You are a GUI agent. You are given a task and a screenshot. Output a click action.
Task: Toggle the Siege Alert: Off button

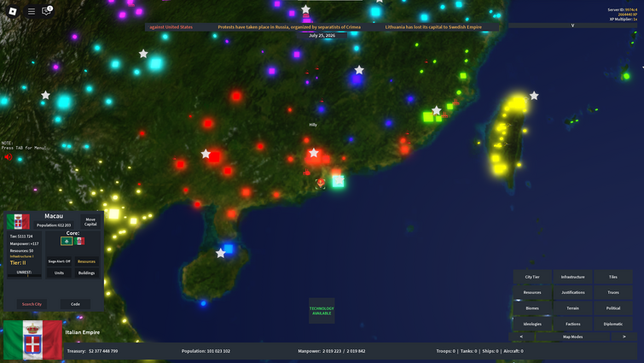59,261
